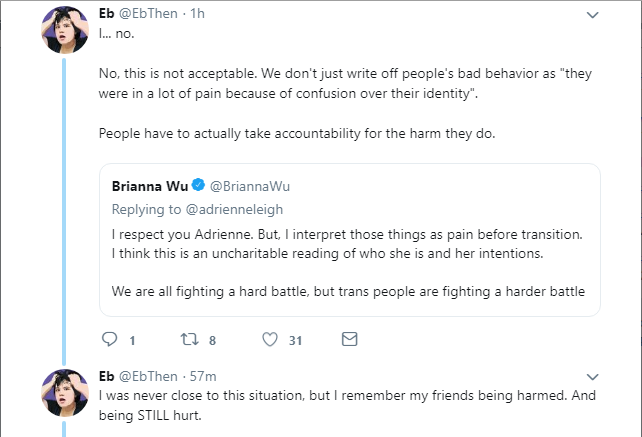The height and width of the screenshot is (437, 642).
Task: Expand options chevron on 57m tweet
Action: tap(592, 377)
